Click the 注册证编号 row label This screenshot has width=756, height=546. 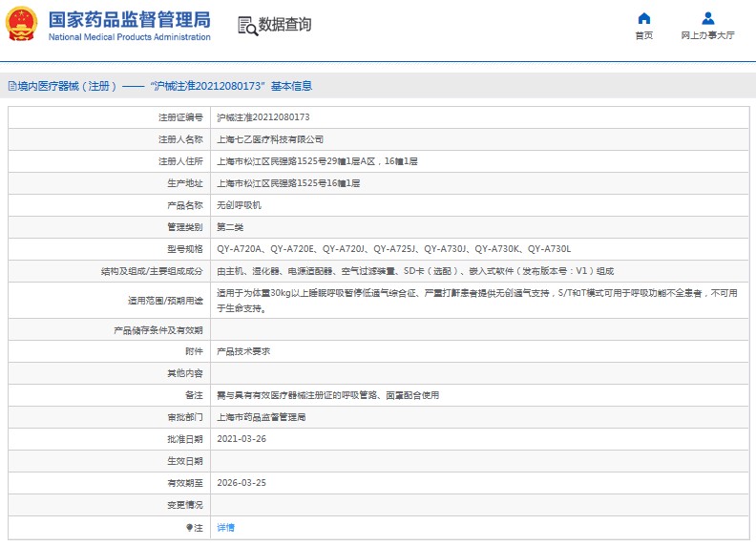tap(180, 117)
